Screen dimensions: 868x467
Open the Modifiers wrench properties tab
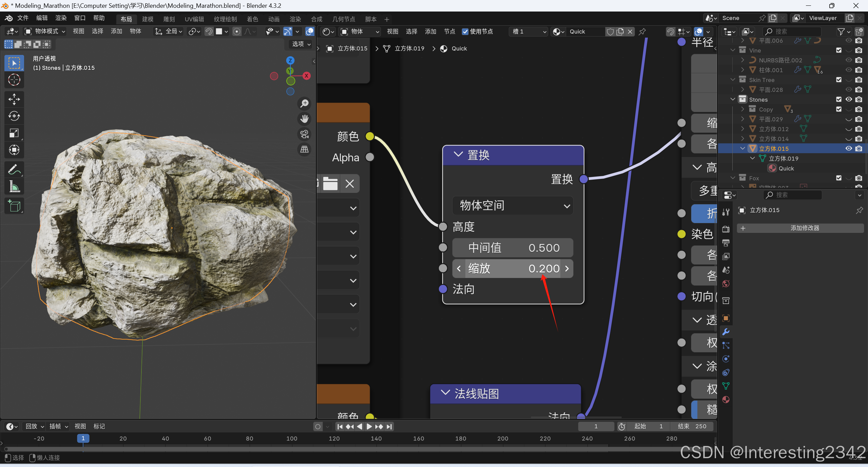(x=726, y=332)
